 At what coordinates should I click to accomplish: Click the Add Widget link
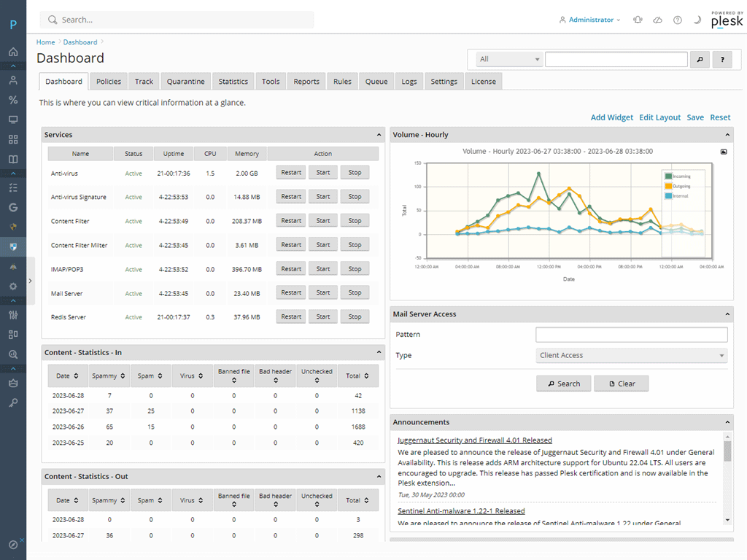612,117
